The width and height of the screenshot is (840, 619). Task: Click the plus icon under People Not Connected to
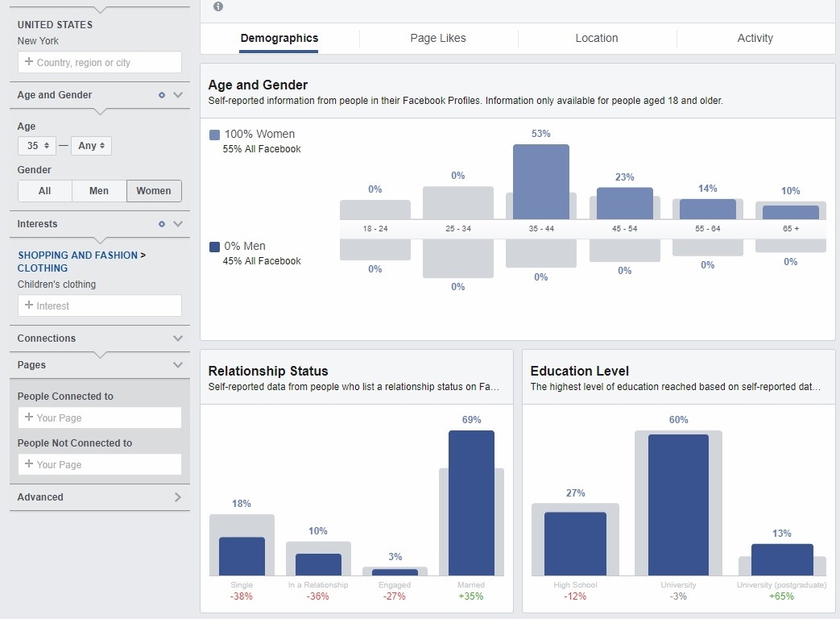tap(28, 464)
